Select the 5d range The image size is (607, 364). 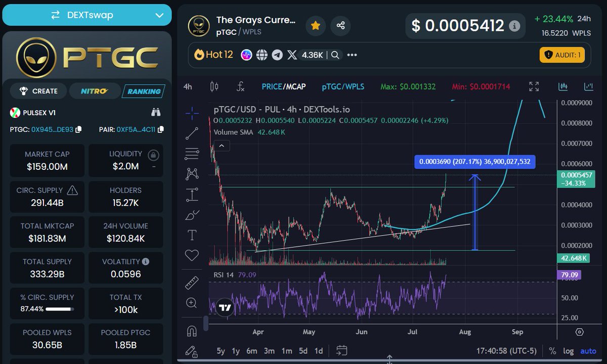[x=303, y=351]
